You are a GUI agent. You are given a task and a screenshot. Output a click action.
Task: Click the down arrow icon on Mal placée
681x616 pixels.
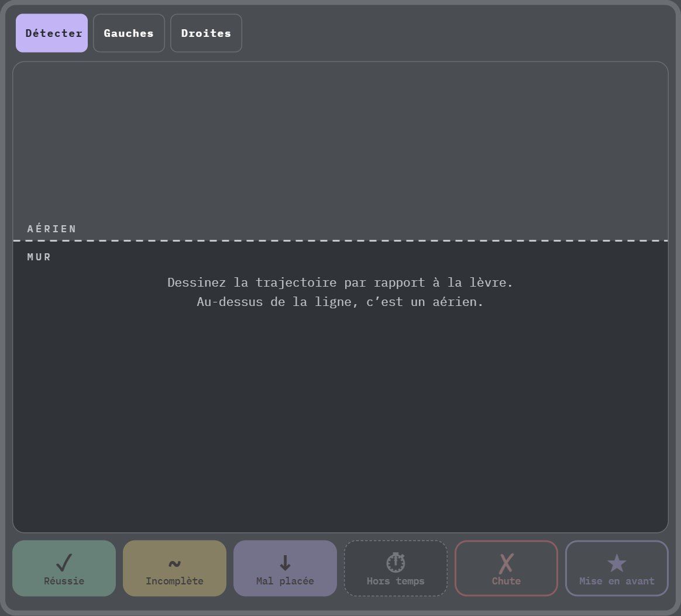(285, 563)
